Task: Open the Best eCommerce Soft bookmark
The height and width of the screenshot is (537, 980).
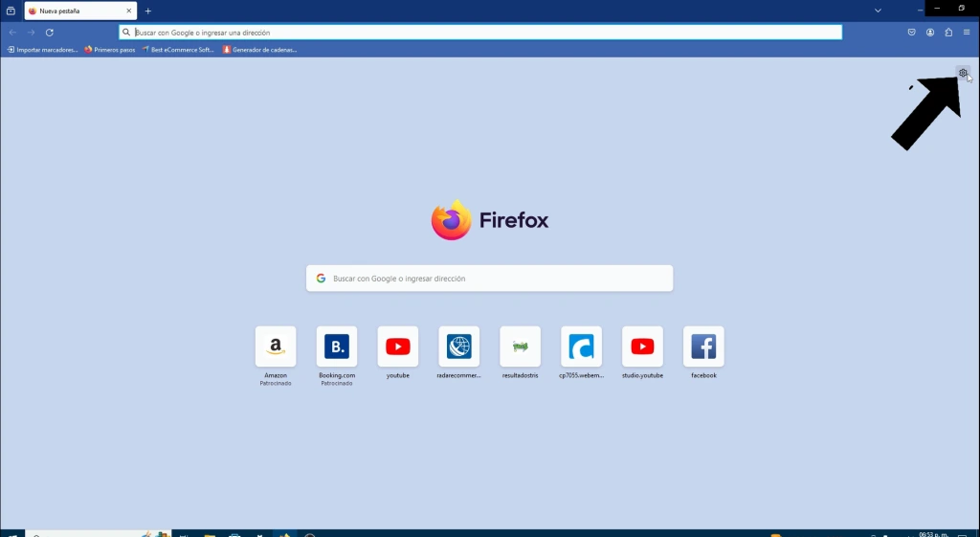Action: [x=177, y=50]
